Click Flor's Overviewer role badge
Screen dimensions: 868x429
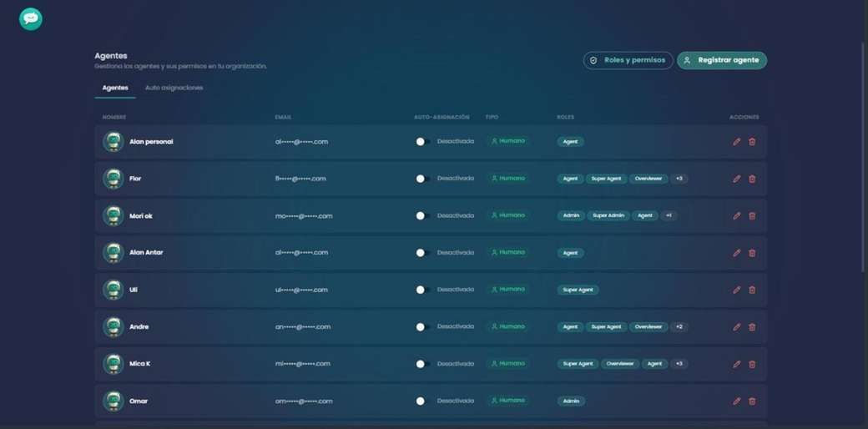point(648,179)
